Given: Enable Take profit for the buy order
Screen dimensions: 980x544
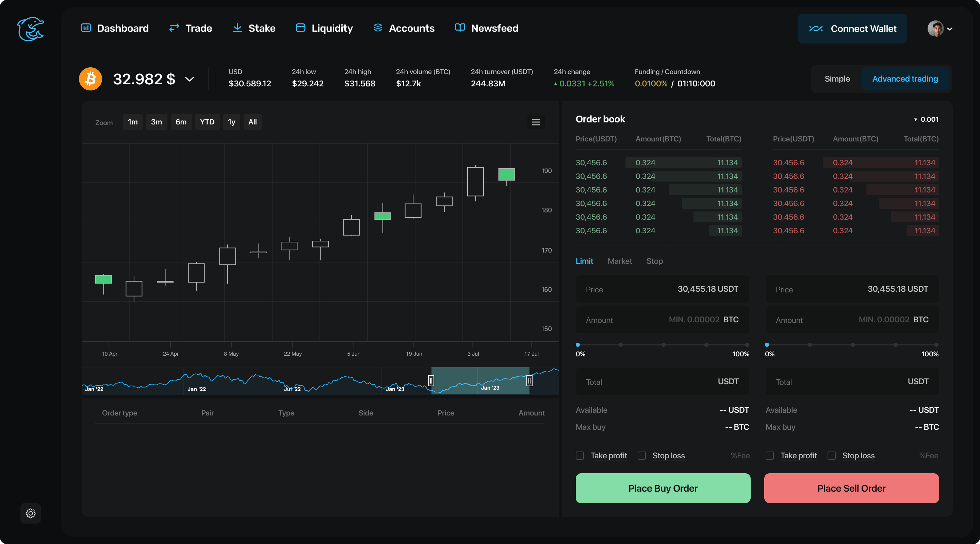Looking at the screenshot, I should 580,456.
